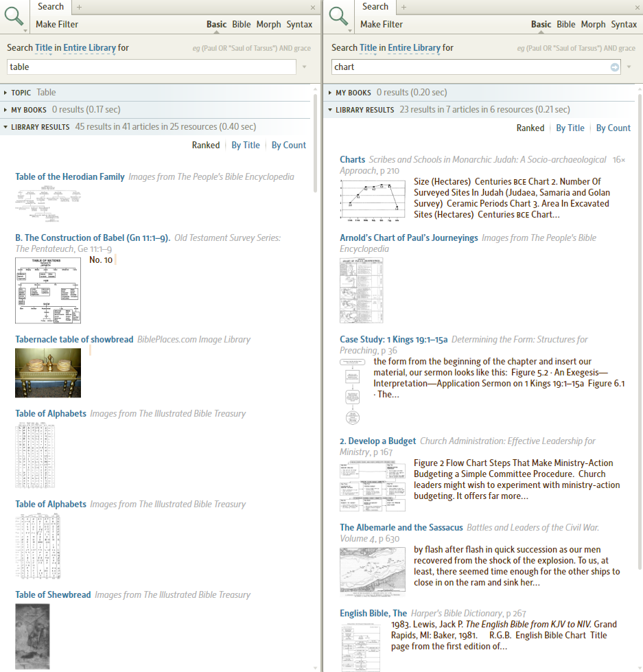Image resolution: width=643 pixels, height=672 pixels.
Task: Open Arnold's Chart thumbnail image
Action: pyautogui.click(x=362, y=290)
